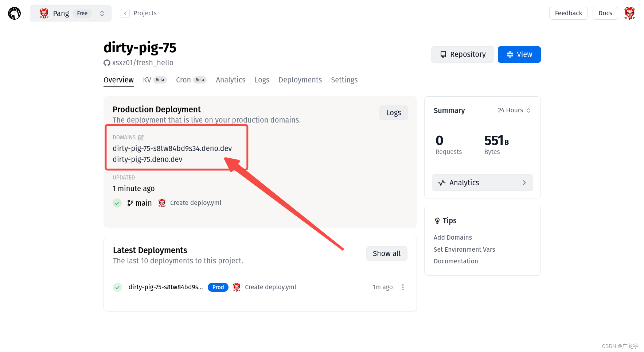Viewport: 644px width, 352px height.
Task: Click the blue View button
Action: [519, 54]
